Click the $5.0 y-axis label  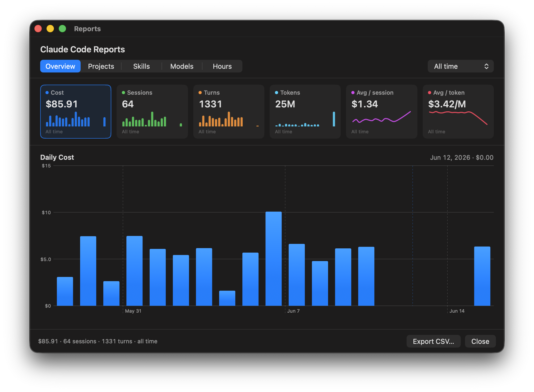46,259
